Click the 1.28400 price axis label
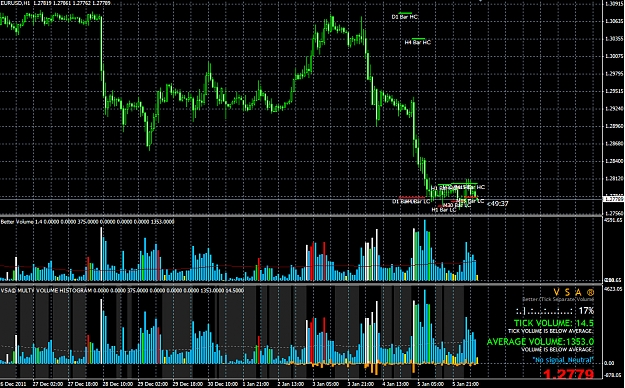Viewport: 625px width, 388px height. 614,161
